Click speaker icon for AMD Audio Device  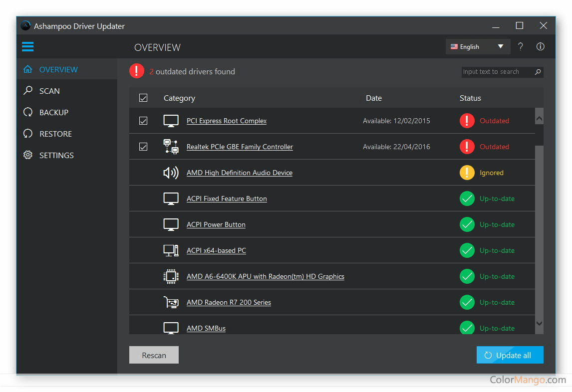(x=171, y=173)
